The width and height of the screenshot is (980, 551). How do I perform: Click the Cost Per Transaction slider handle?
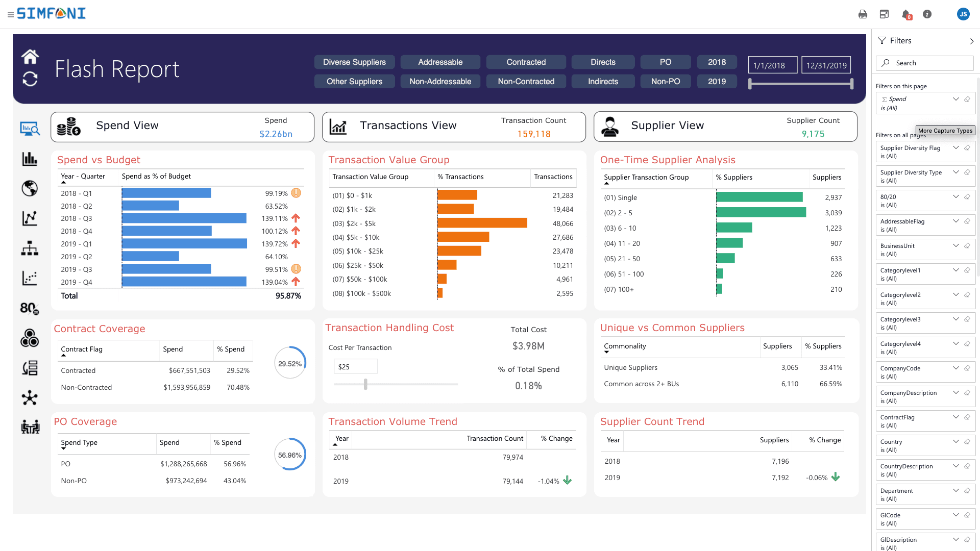click(365, 384)
